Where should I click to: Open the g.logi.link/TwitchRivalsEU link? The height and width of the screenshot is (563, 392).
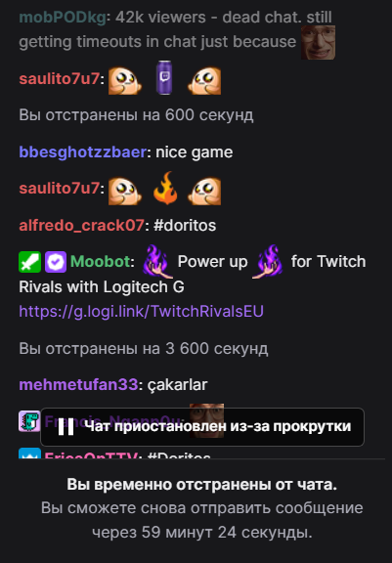[x=141, y=311]
